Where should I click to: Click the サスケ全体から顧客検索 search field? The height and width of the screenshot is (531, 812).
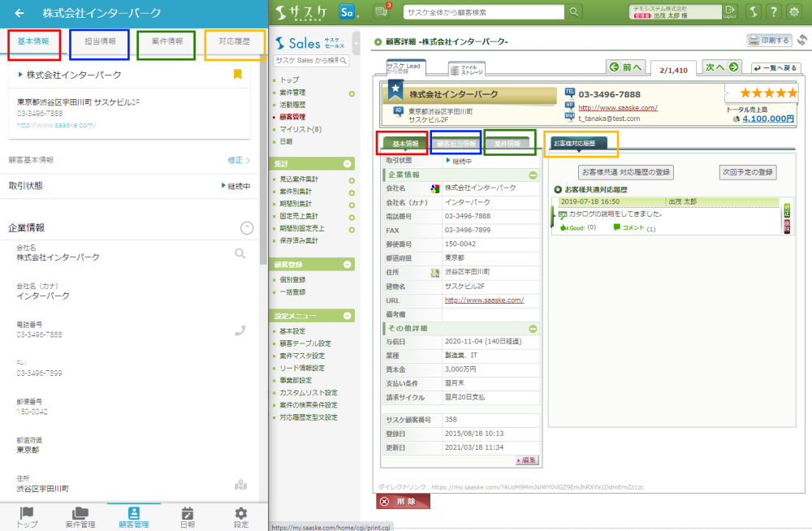[x=484, y=11]
